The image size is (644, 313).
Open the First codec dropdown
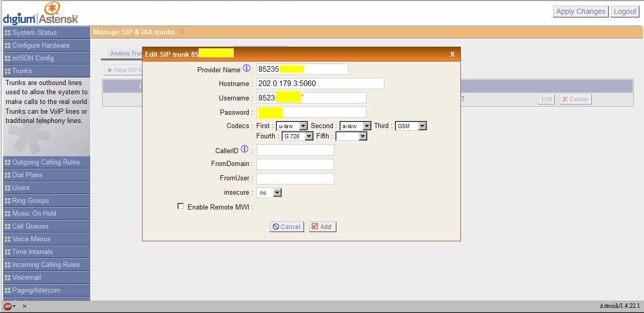click(291, 126)
